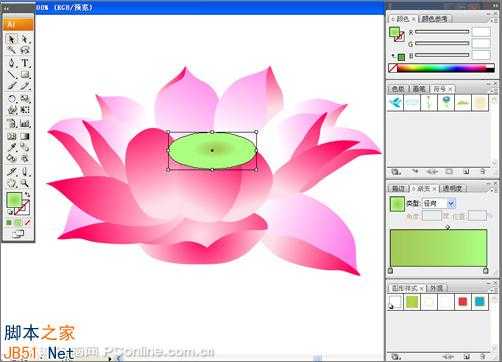502x362 pixels.
Task: Click gradient midpoint diamond marker
Action: (x=448, y=227)
